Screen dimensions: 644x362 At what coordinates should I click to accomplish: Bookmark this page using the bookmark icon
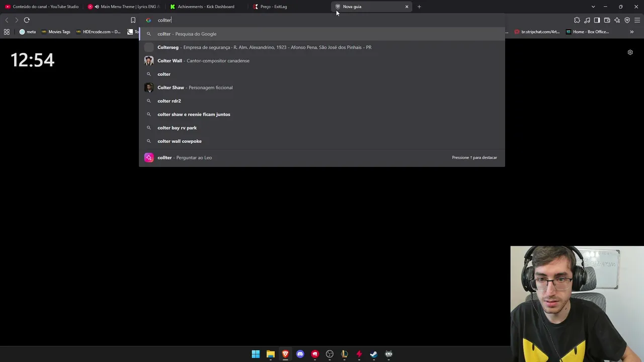pyautogui.click(x=133, y=20)
